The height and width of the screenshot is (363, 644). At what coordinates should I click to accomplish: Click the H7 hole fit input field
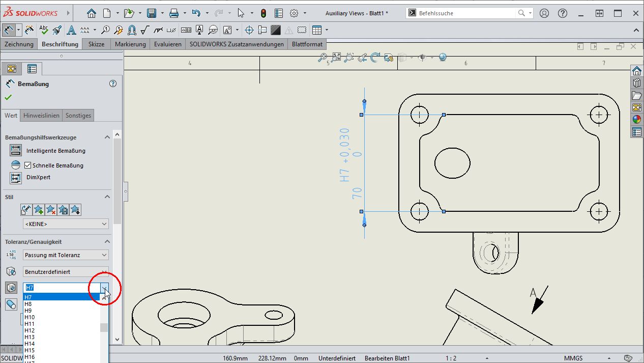(62, 288)
